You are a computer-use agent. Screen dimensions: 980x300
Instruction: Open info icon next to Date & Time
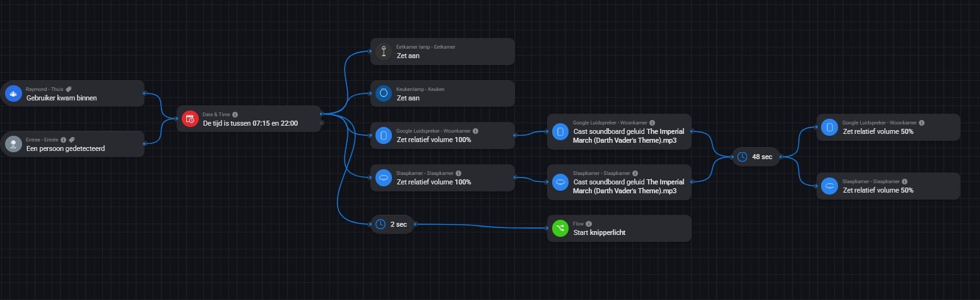(235, 114)
